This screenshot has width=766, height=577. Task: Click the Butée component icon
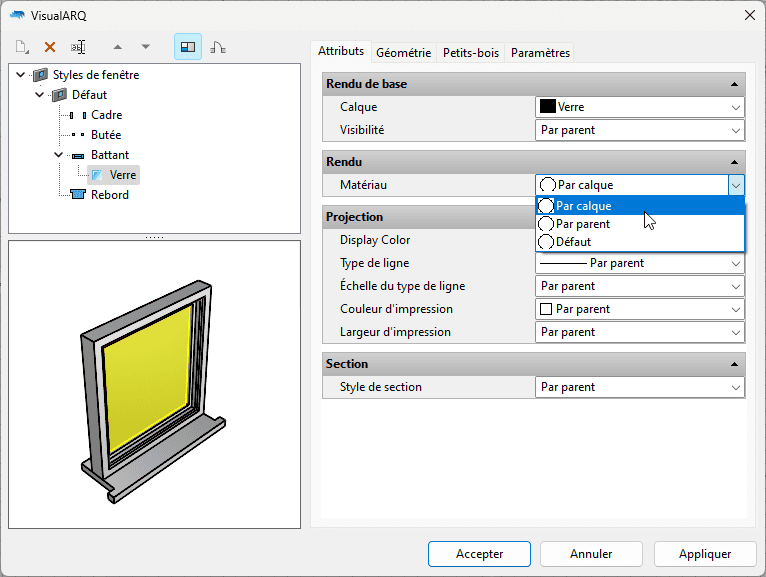click(x=78, y=135)
